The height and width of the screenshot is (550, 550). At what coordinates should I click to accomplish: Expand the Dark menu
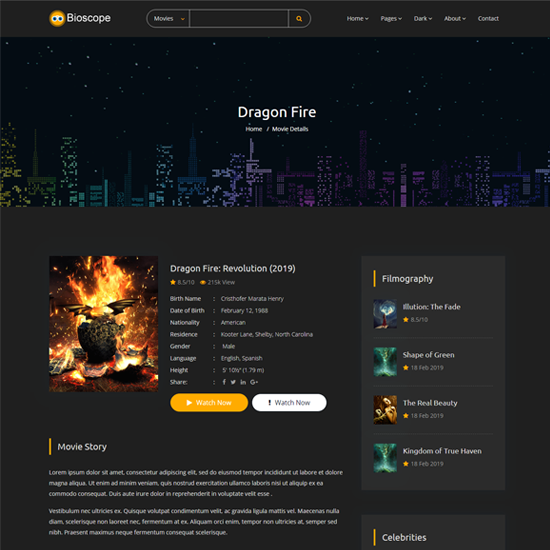pos(423,19)
